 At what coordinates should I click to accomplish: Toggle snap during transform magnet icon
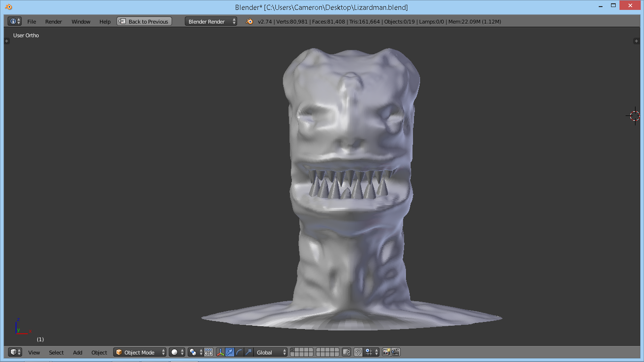pos(358,353)
